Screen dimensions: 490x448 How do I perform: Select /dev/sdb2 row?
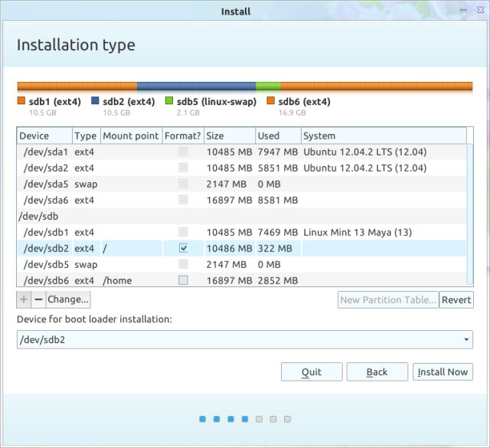(242, 249)
